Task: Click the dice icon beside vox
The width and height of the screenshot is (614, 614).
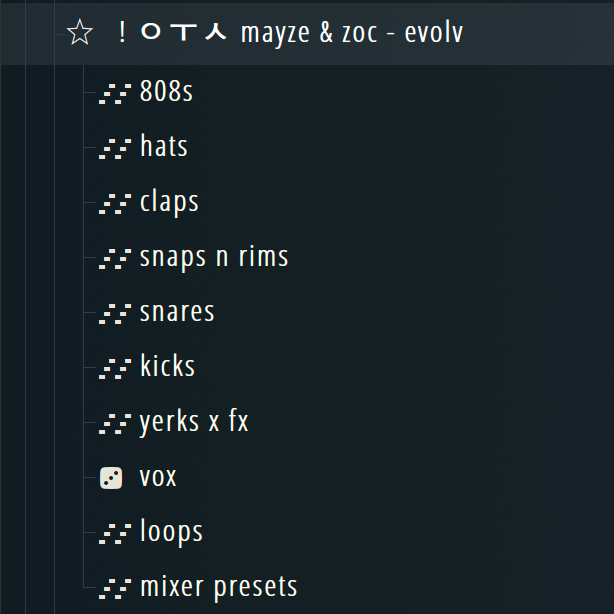Action: 111,478
